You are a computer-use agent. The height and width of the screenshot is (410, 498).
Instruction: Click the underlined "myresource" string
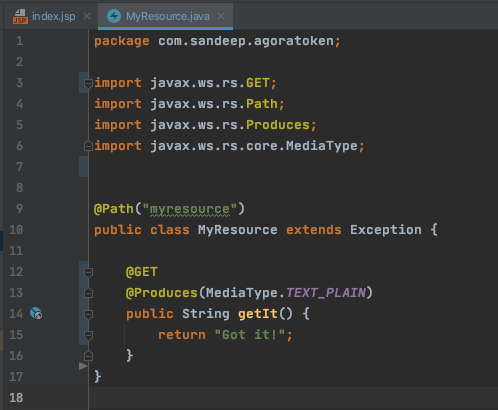tap(190, 209)
